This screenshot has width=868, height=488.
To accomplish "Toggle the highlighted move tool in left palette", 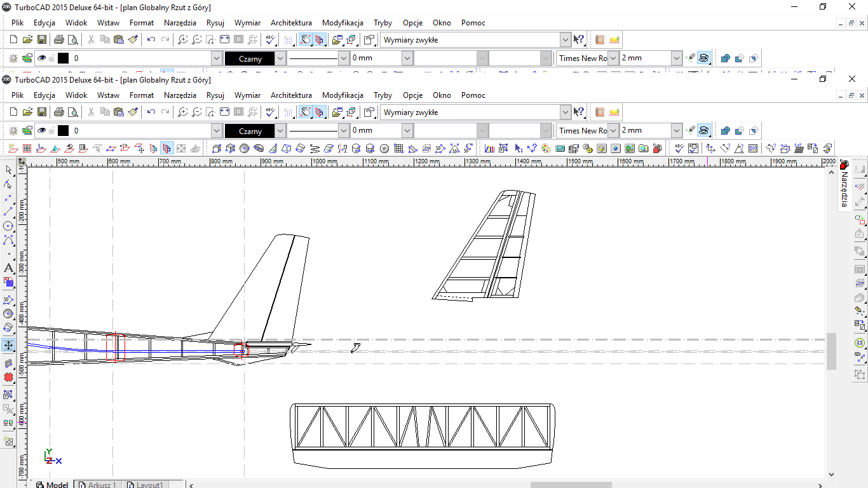I will tap(8, 345).
